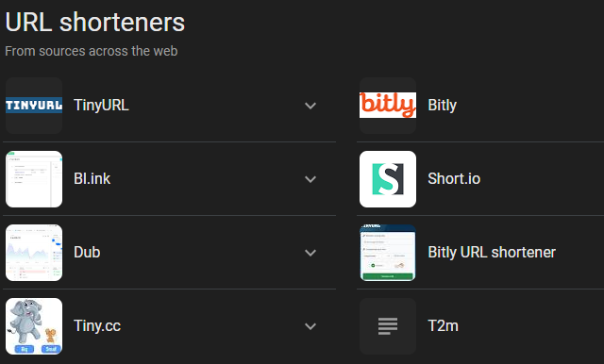Expand the Bl.ink row arrow
604x364 pixels.
point(310,179)
